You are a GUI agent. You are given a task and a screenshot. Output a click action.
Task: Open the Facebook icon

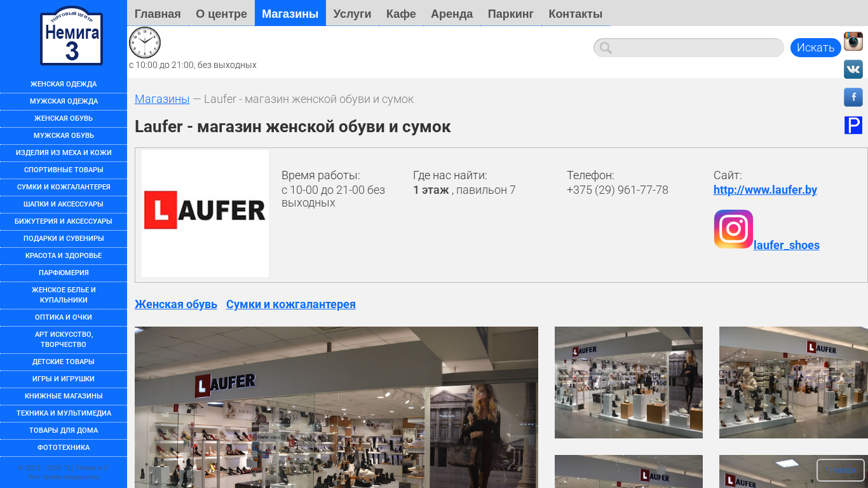coord(853,97)
